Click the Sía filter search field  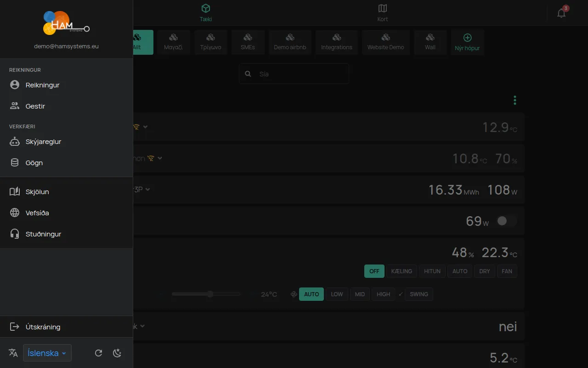pyautogui.click(x=294, y=74)
